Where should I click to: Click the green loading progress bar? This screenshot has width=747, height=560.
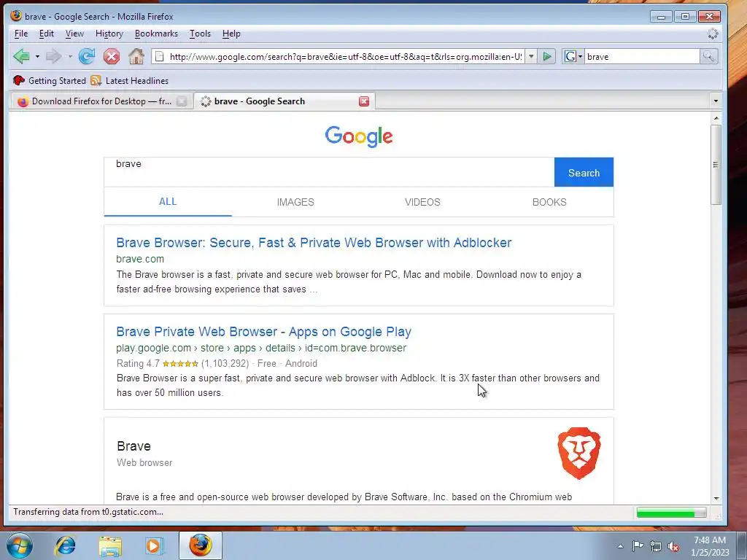[672, 513]
